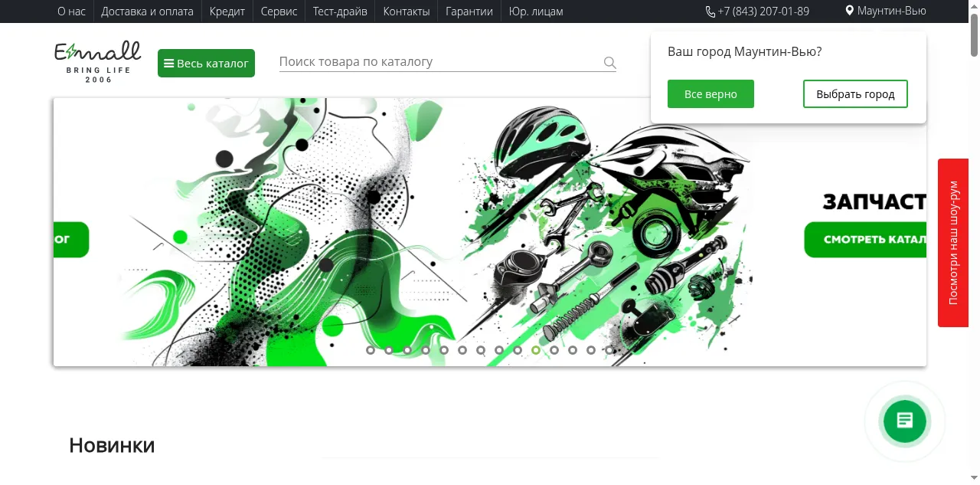The height and width of the screenshot is (485, 980).
Task: Click the search magnifier icon
Action: (x=609, y=63)
